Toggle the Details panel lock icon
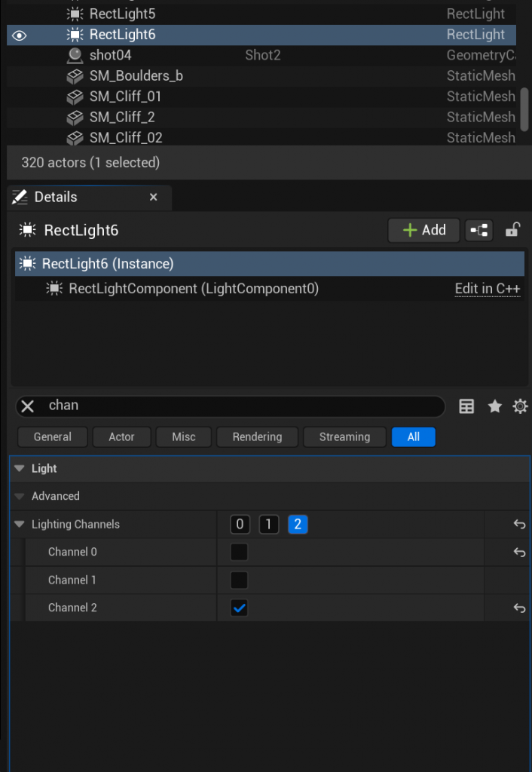 (512, 230)
